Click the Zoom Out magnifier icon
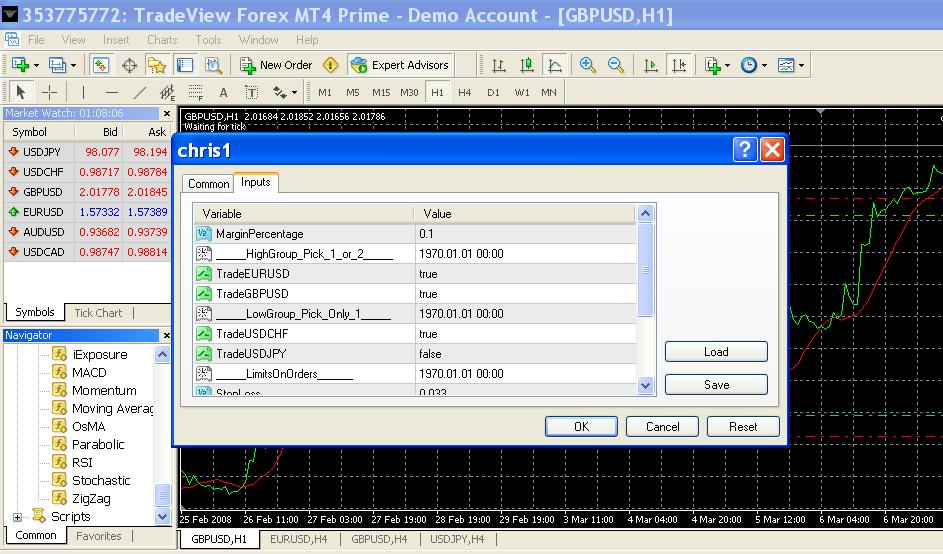Screen dimensions: 943x554 (x=615, y=65)
